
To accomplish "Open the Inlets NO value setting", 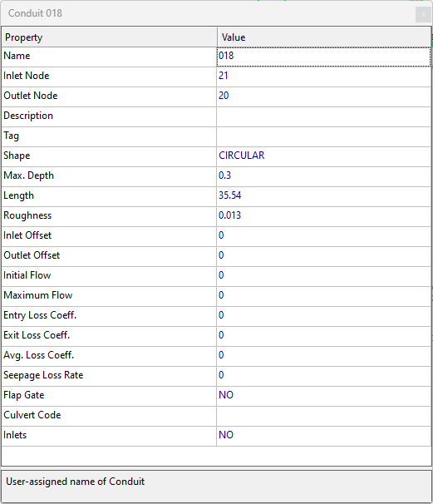I will click(x=324, y=436).
